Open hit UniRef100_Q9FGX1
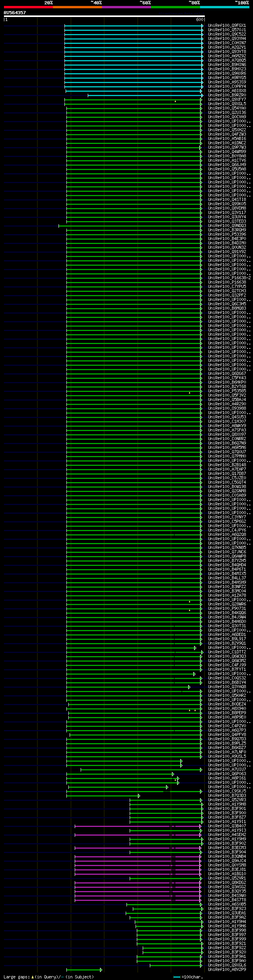 click(227, 26)
